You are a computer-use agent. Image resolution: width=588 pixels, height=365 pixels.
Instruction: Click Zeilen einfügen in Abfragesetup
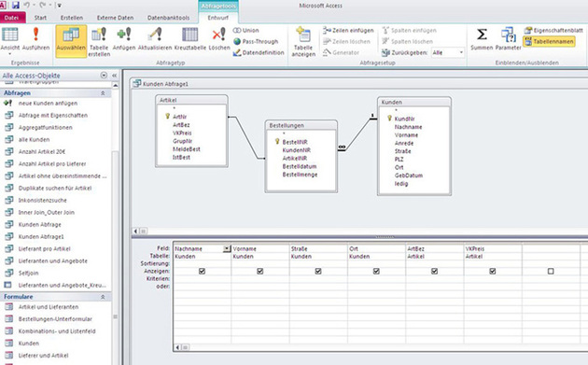pos(348,31)
